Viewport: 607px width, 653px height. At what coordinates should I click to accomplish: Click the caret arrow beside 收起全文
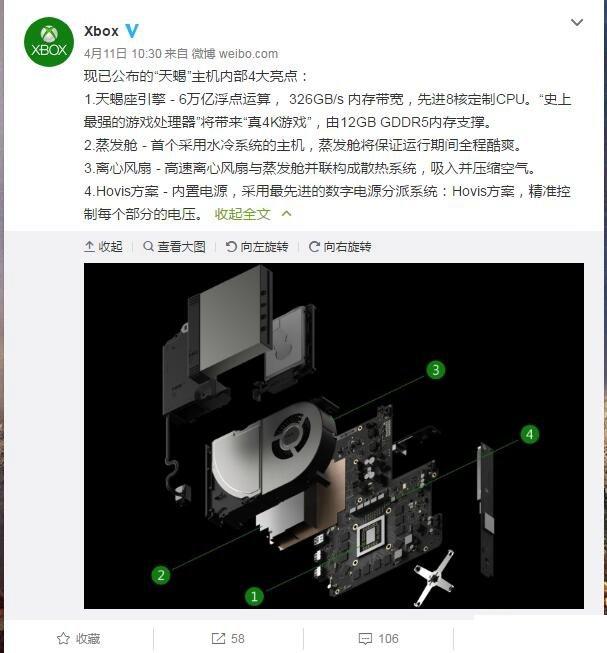tap(286, 214)
